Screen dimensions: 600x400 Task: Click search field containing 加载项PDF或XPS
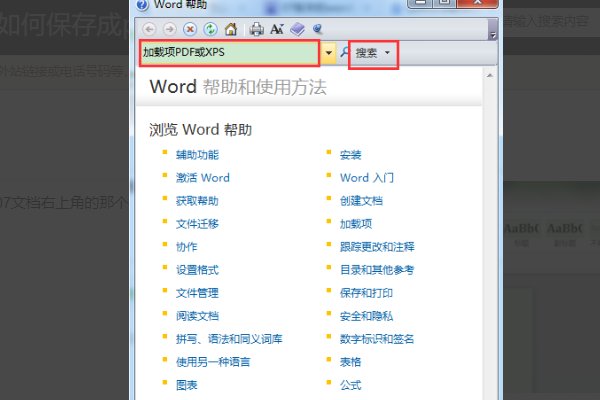[229, 53]
